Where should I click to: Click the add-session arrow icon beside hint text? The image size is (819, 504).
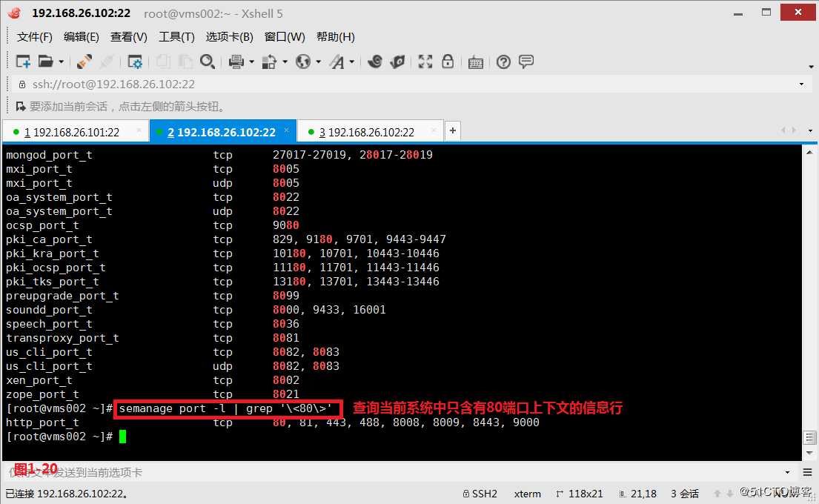point(21,107)
